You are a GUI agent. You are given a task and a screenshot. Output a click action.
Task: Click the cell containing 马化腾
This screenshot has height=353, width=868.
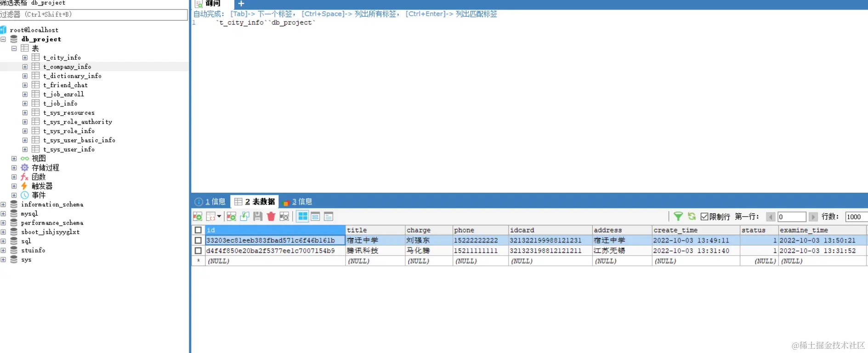point(429,251)
